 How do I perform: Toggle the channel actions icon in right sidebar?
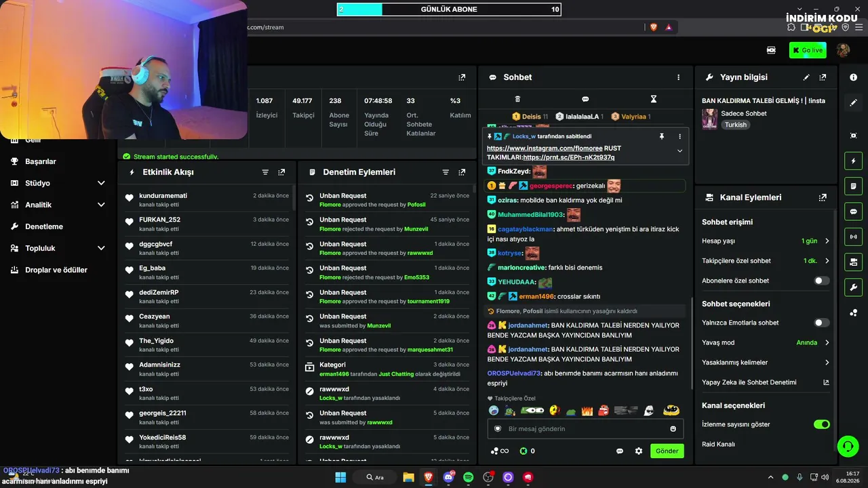click(x=853, y=262)
